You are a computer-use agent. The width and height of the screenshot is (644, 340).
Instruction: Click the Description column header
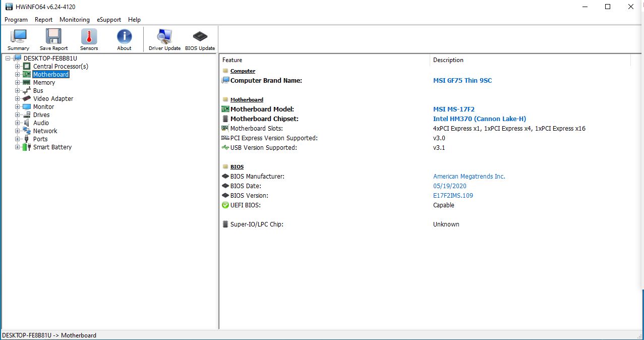tap(530, 60)
